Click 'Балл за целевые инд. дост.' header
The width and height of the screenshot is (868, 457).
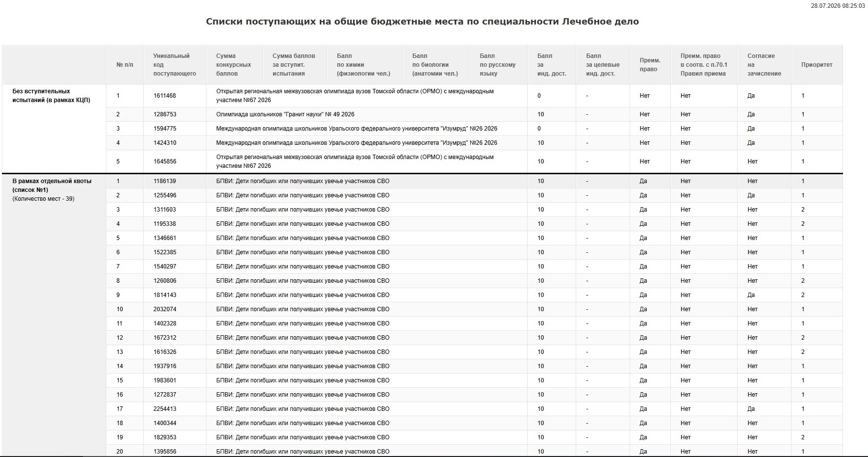tap(603, 65)
